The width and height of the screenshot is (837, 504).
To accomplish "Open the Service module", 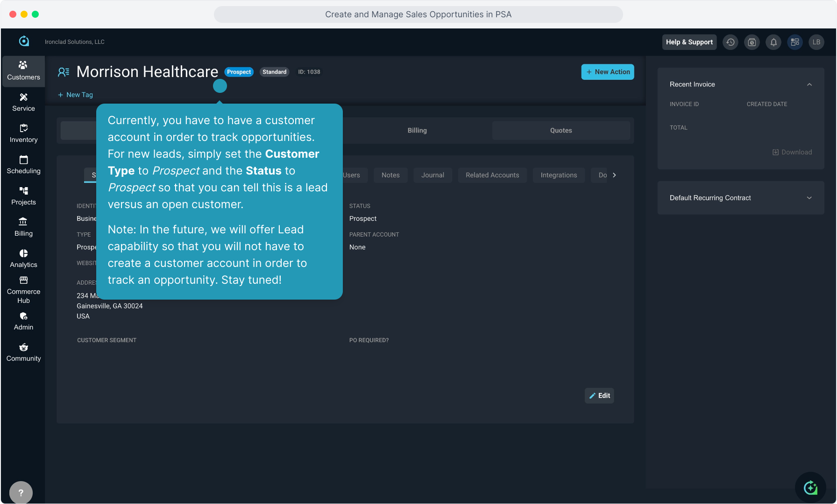I will click(x=23, y=102).
